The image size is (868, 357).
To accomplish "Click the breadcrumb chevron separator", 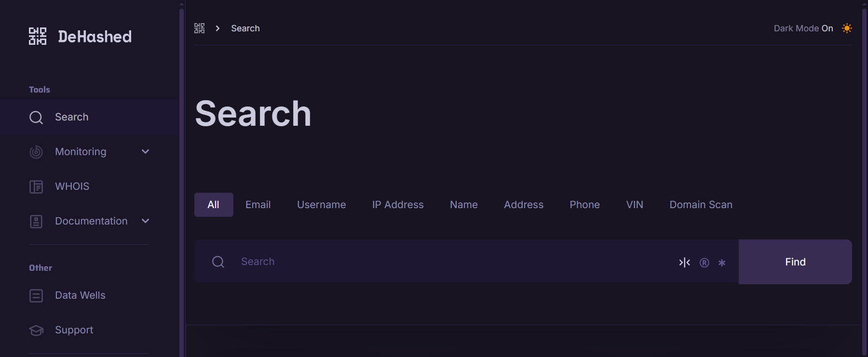I will pos(217,28).
